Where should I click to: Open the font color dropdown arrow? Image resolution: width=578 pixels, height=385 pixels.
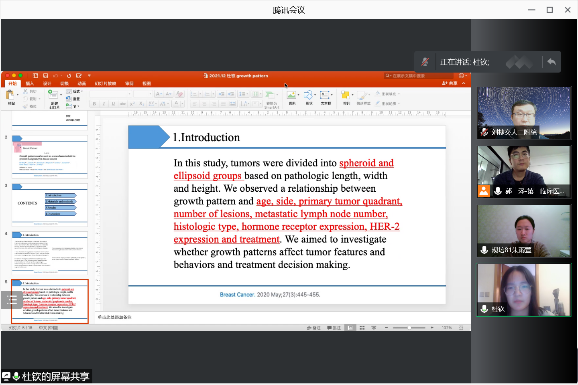click(182, 104)
